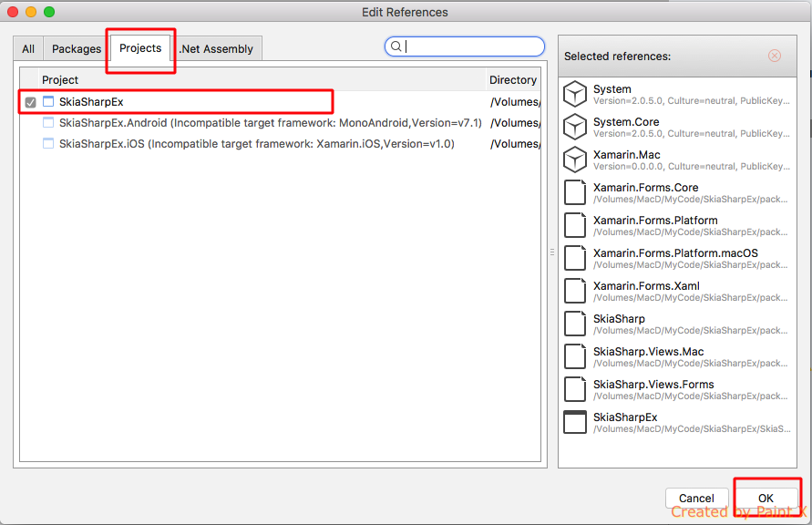
Task: Click the System assembly cube icon
Action: point(575,94)
